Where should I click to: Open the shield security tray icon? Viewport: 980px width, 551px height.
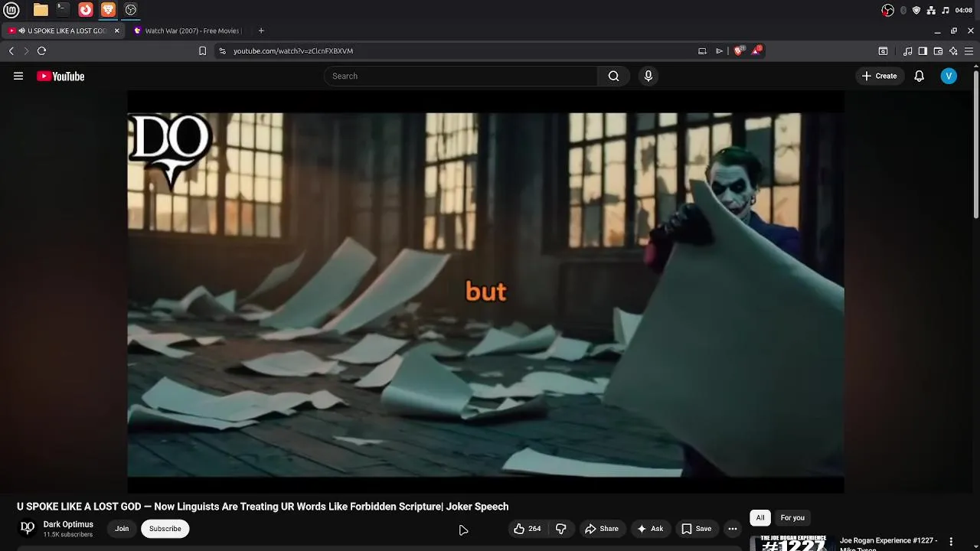[916, 10]
